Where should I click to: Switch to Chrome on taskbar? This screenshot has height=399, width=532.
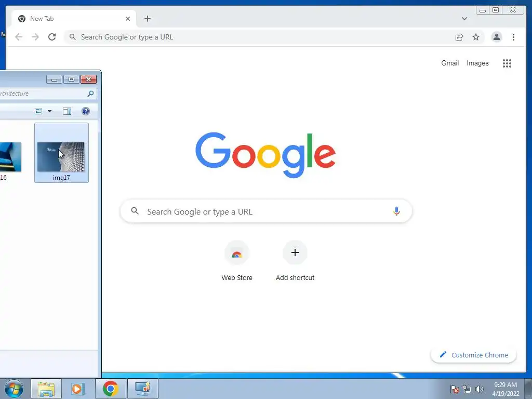pos(111,389)
